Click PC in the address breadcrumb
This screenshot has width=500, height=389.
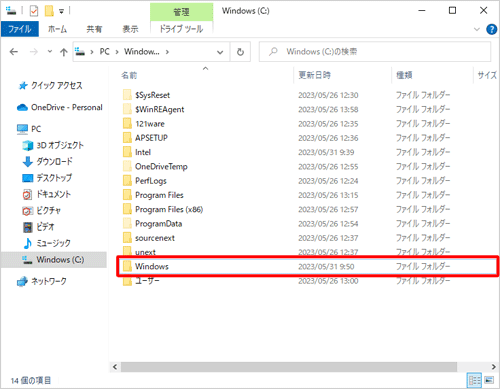click(x=105, y=52)
